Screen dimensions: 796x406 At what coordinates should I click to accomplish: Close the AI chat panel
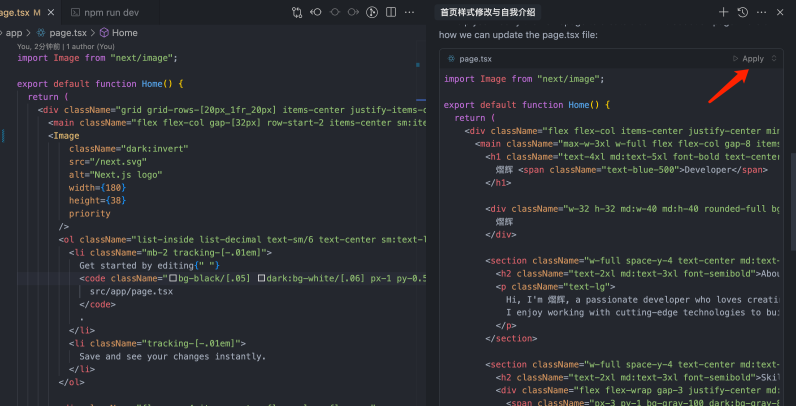coord(781,12)
